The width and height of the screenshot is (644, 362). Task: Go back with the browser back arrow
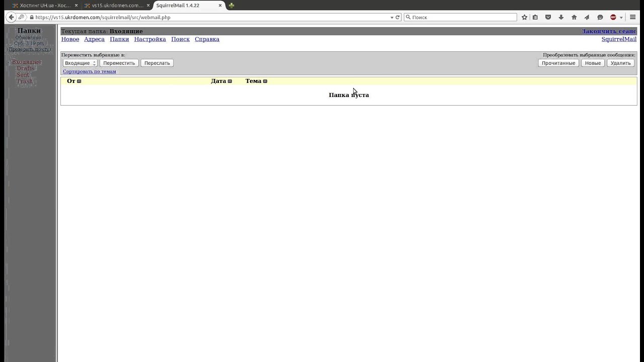coord(12,17)
